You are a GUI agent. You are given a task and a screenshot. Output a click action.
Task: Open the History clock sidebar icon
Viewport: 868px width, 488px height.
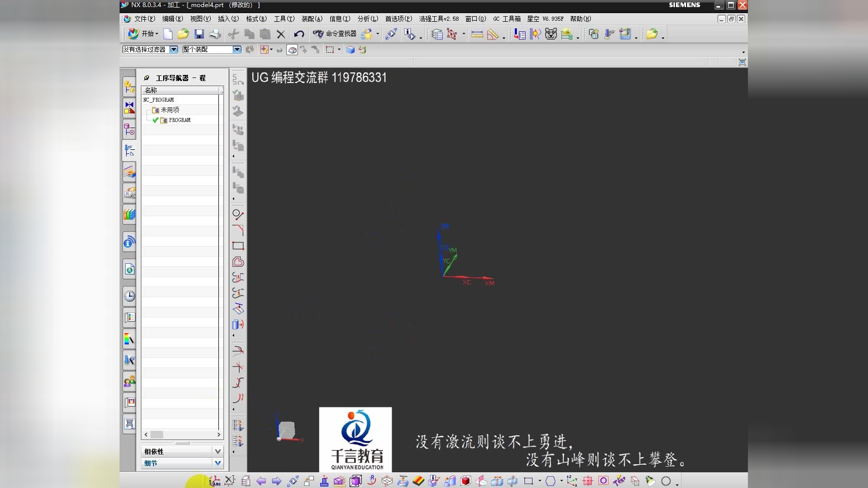[x=129, y=296]
